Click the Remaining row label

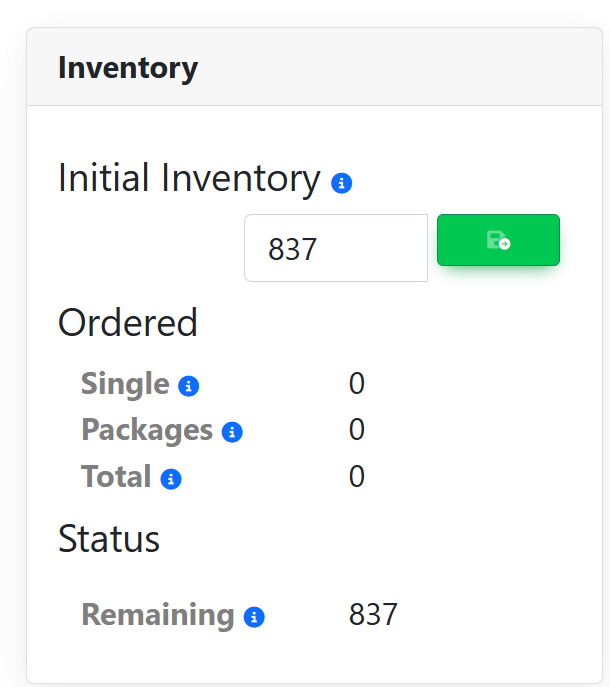pos(158,614)
